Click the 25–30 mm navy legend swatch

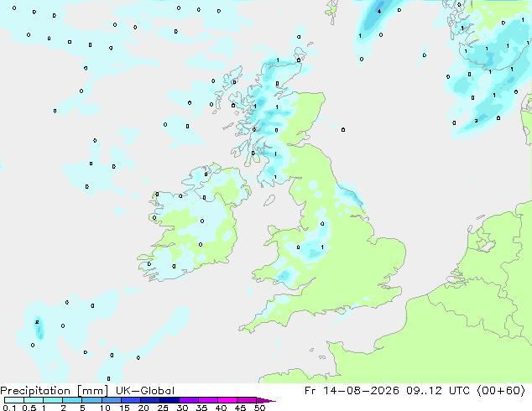pyautogui.click(x=169, y=400)
